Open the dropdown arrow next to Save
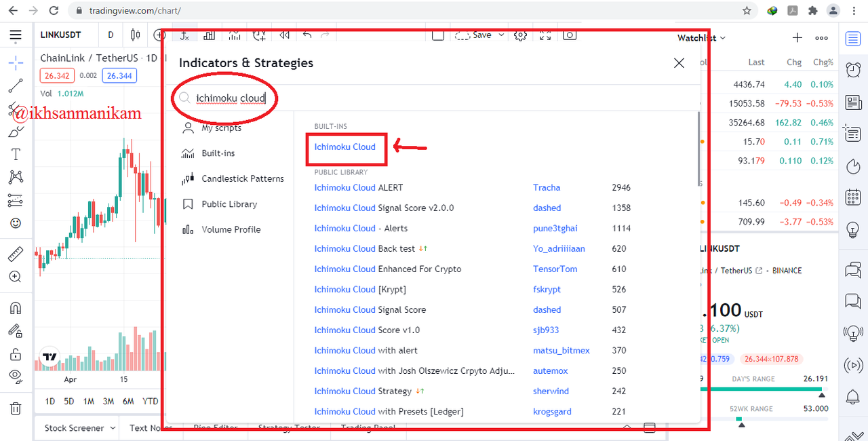Viewport: 868px width, 441px height. (502, 35)
